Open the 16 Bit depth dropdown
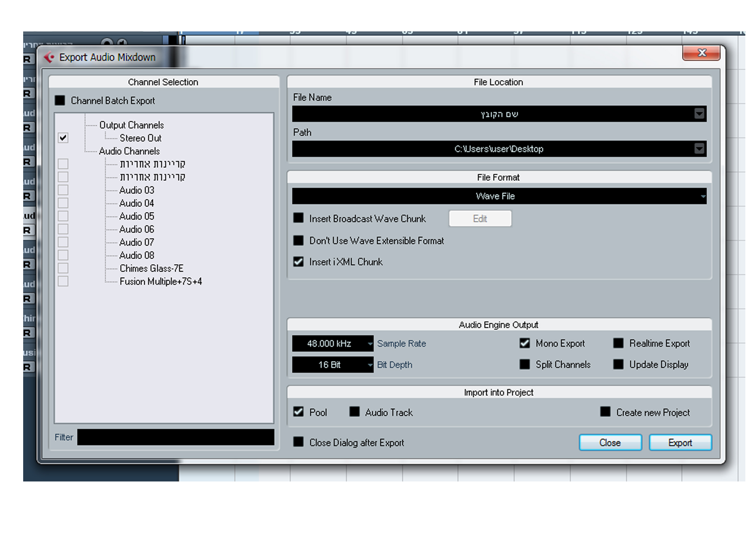 (370, 365)
